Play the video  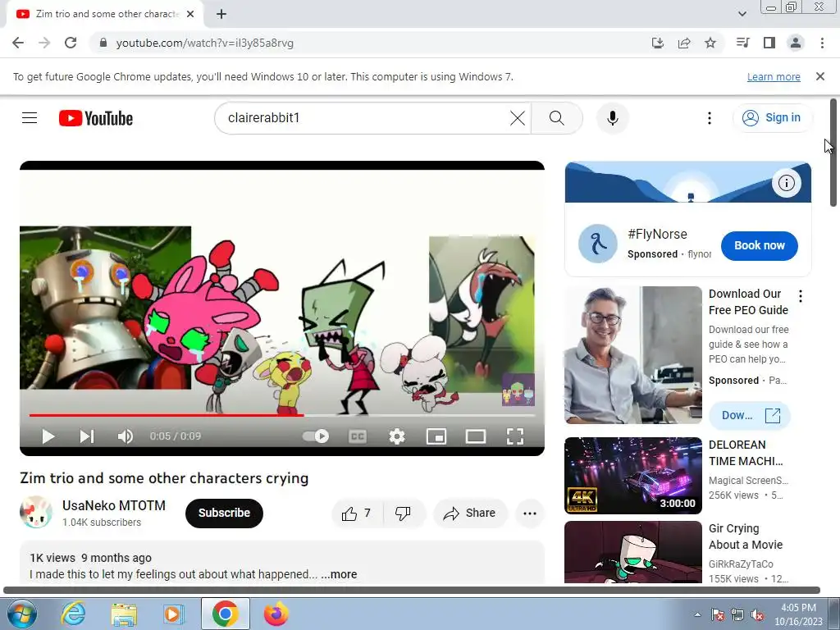click(48, 436)
